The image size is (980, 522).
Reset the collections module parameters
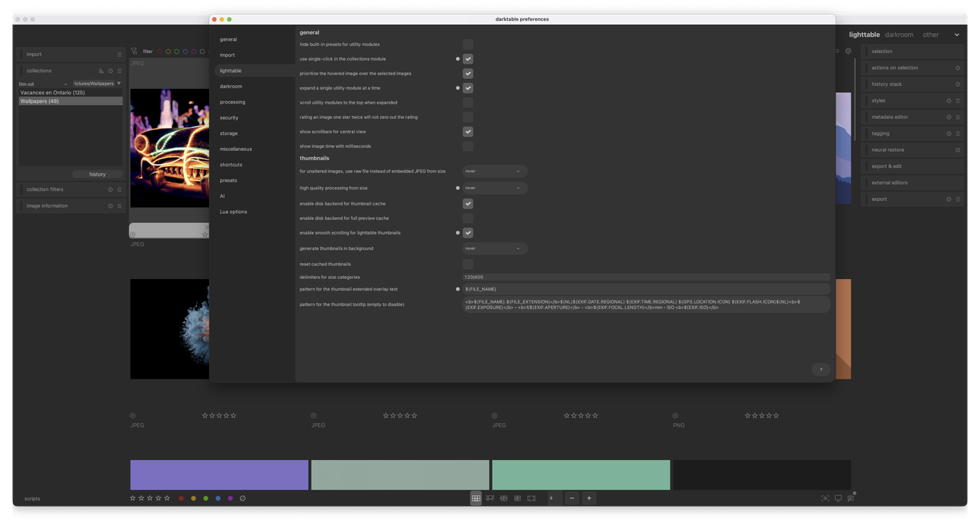pos(110,71)
